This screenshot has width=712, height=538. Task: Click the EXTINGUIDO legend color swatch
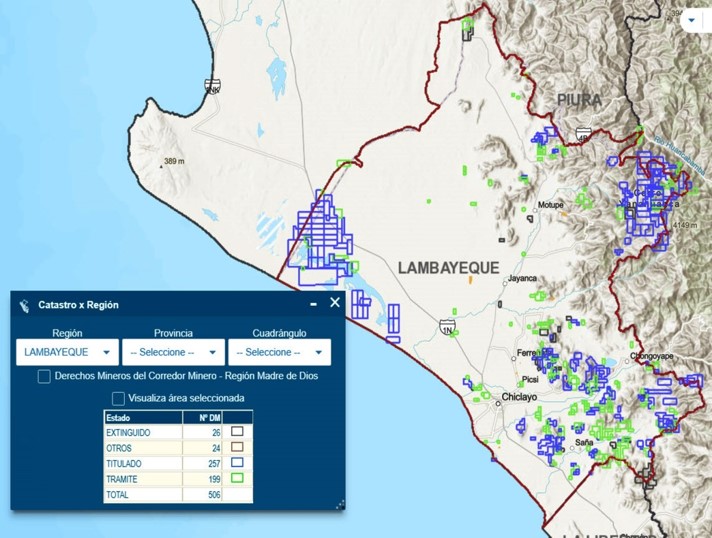(x=238, y=432)
